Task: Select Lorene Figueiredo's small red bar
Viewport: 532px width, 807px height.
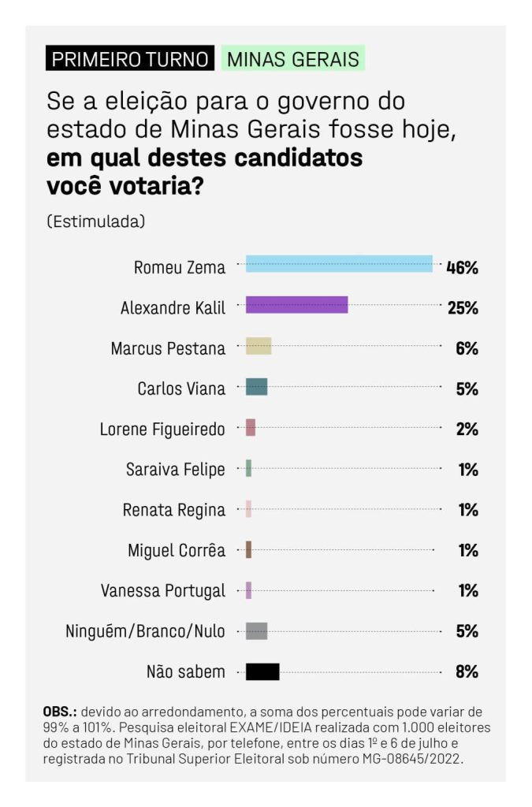Action: (251, 427)
